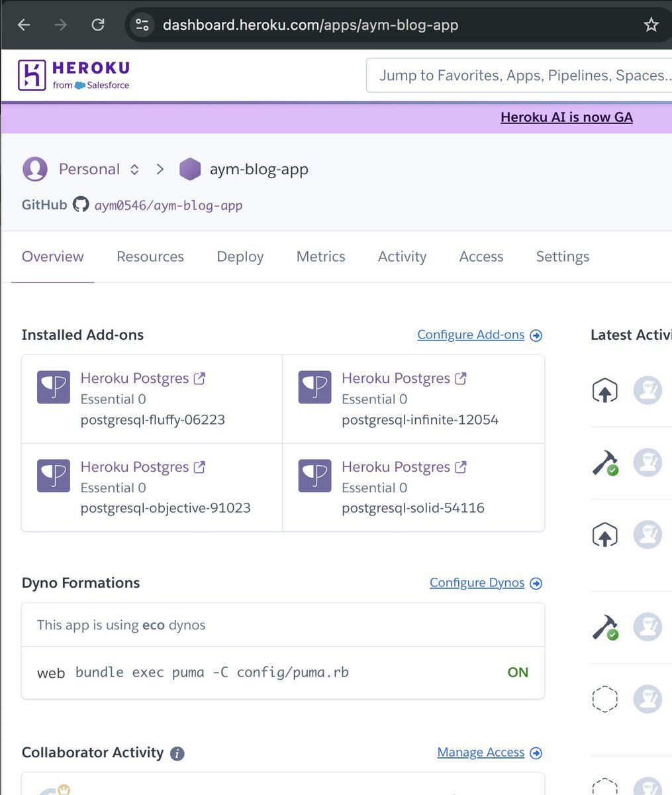Open the aym0546/aym-blog-app GitHub link
This screenshot has width=672, height=795.
tap(168, 205)
